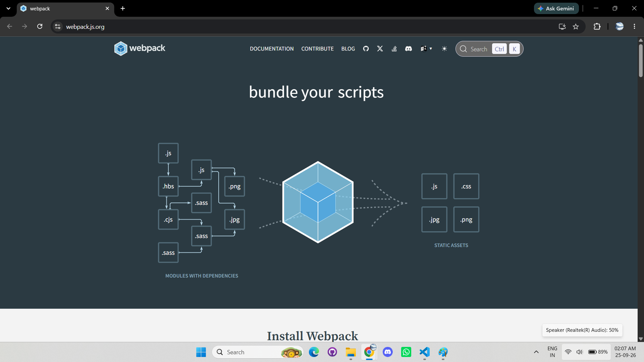Close the webpack tab
Screen dimensions: 644x362
(x=107, y=8)
